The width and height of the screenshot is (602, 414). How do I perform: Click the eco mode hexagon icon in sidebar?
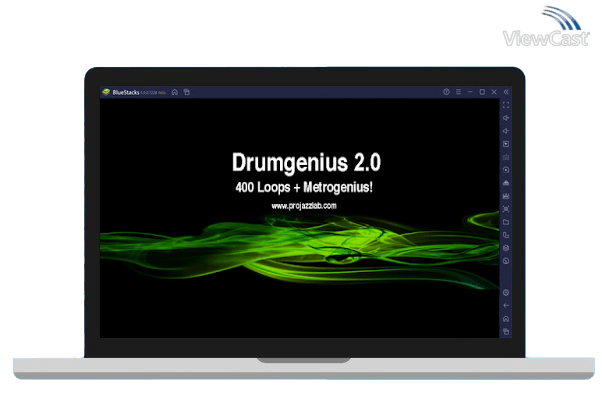(x=506, y=248)
